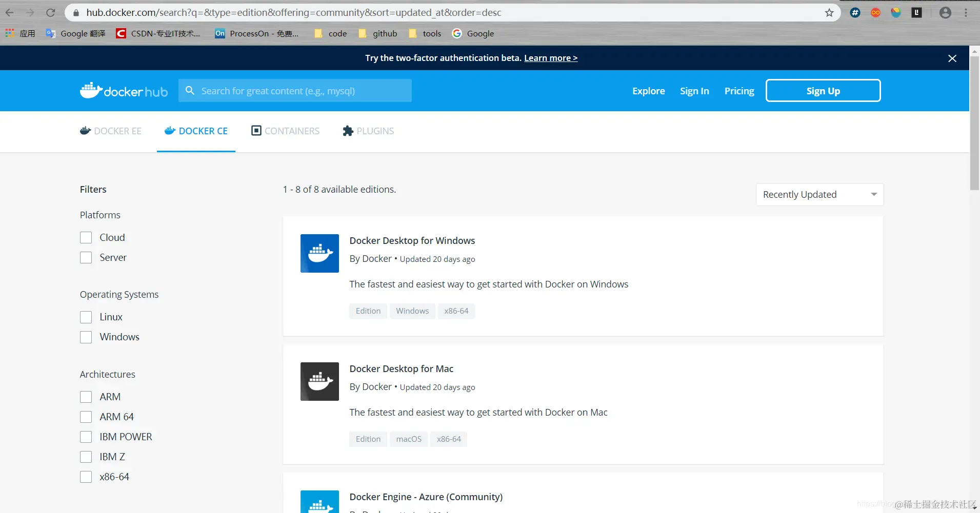Open the Docker Desktop for Windows logo
The width and height of the screenshot is (980, 513).
[x=319, y=253]
